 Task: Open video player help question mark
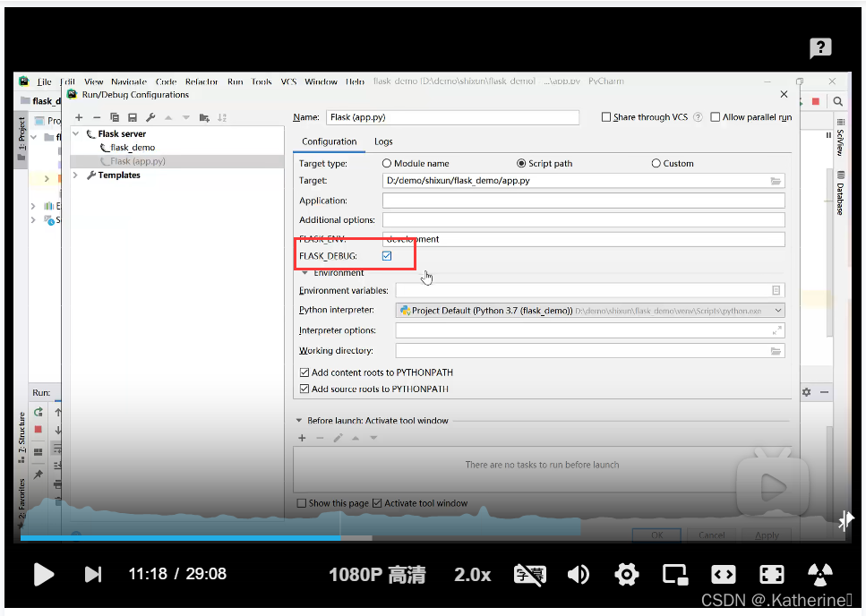click(x=820, y=48)
